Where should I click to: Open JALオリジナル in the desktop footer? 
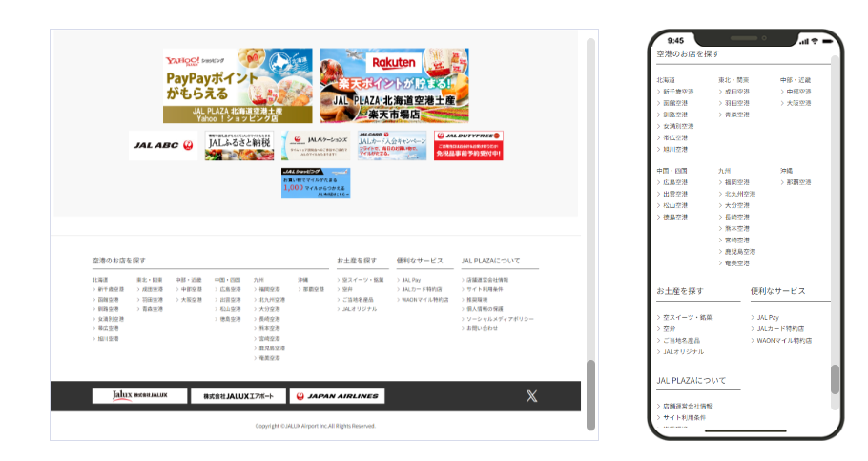360,309
